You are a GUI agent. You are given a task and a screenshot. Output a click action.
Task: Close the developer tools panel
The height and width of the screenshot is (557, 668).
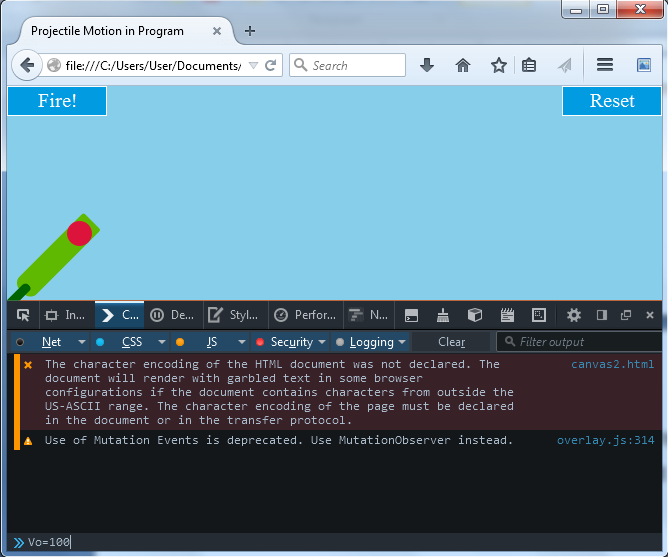[x=650, y=315]
